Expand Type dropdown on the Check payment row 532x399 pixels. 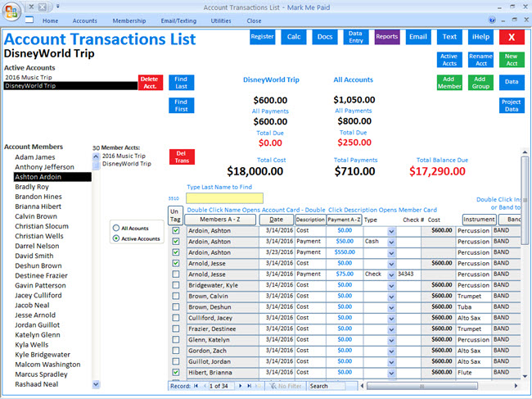[391, 274]
